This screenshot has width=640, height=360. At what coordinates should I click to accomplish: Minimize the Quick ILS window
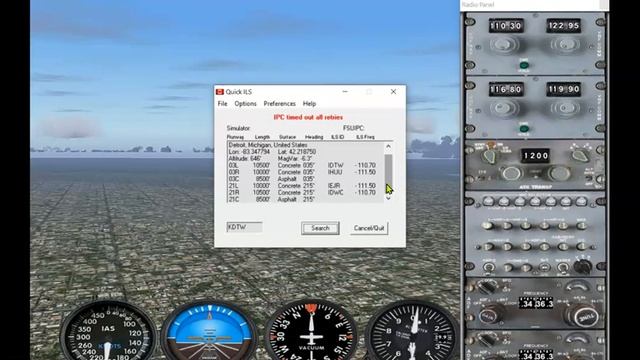coord(345,92)
